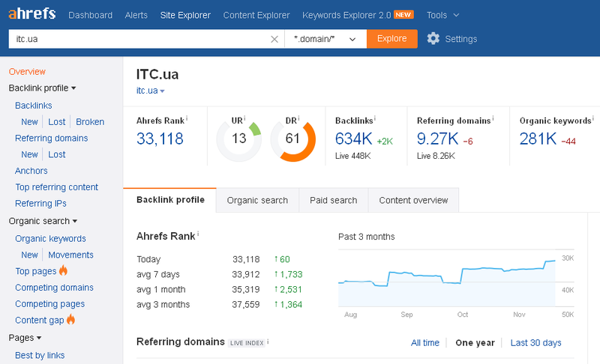Open the Alerts menu item
This screenshot has width=600, height=364.
(136, 15)
